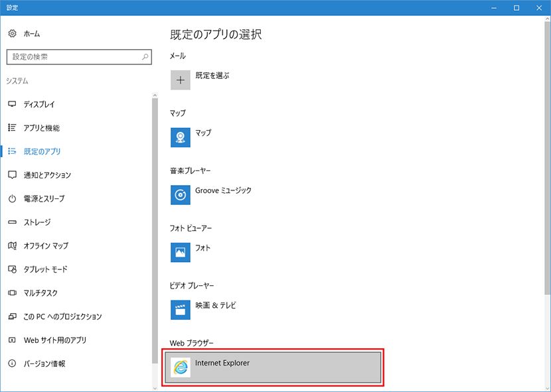Click 既定を選ぶ for mail
Image resolution: width=551 pixels, height=392 pixels.
(x=212, y=76)
